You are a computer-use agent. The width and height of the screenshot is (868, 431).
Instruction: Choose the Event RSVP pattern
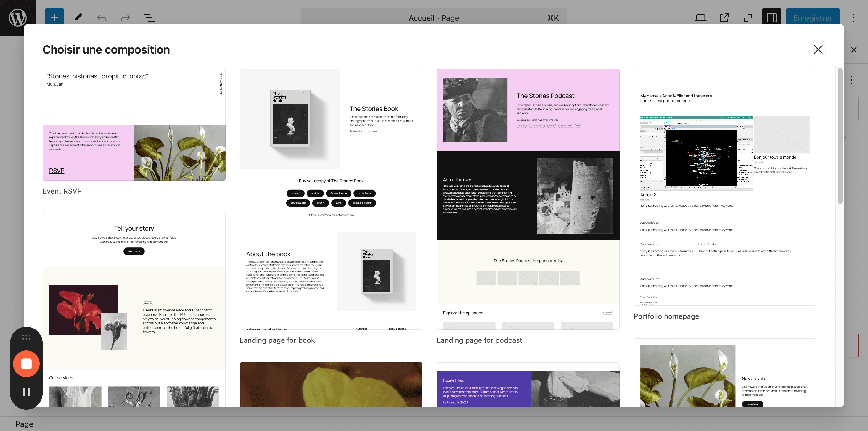[134, 125]
